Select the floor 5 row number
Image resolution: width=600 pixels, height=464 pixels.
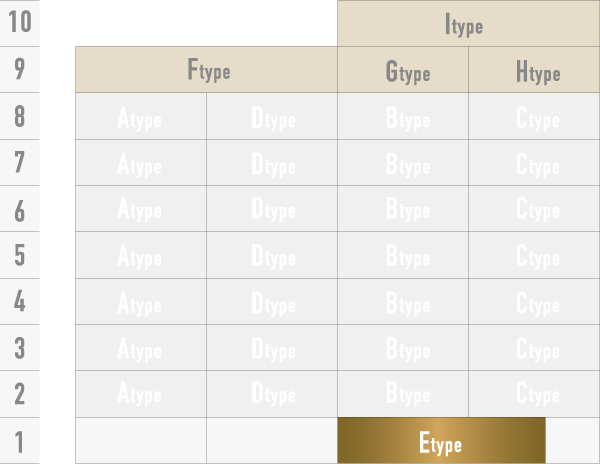(x=20, y=255)
